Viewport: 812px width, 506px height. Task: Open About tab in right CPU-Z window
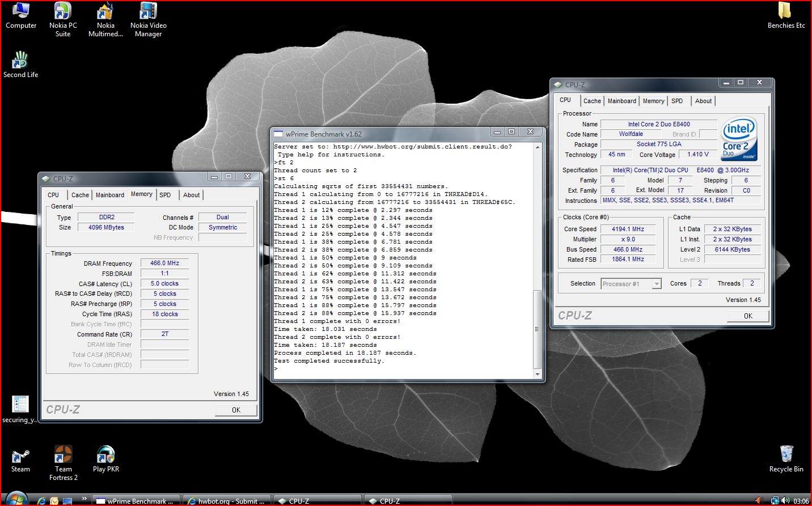click(703, 101)
